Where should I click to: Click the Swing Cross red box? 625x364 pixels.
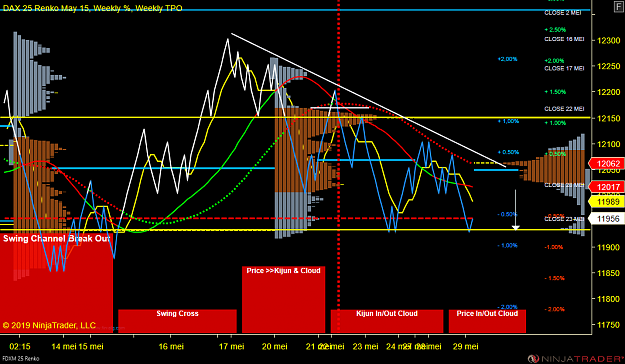tap(177, 321)
